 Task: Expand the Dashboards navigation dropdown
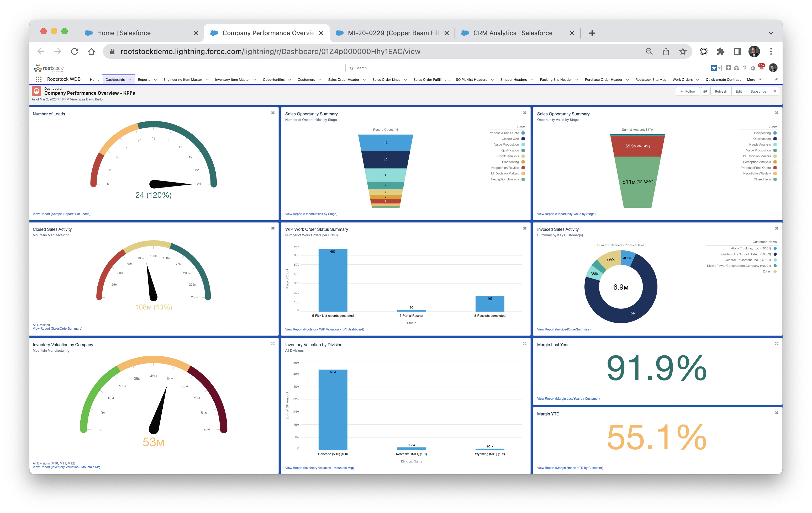point(130,79)
